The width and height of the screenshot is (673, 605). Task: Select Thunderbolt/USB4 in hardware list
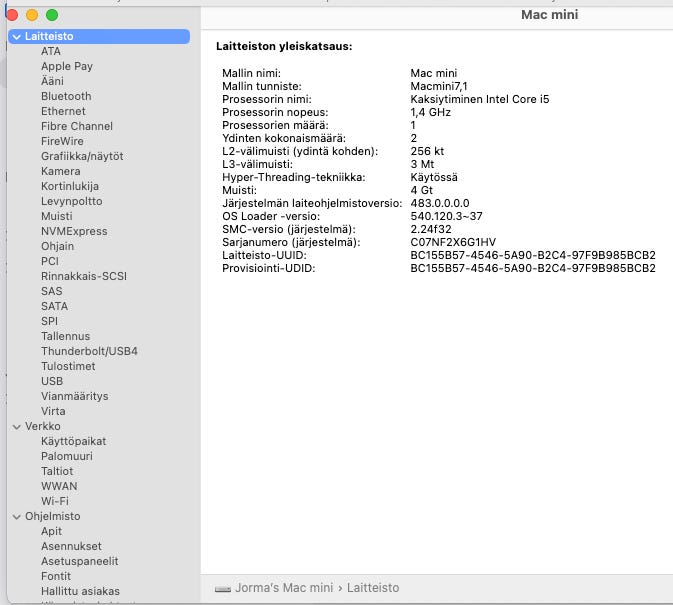pyautogui.click(x=89, y=351)
